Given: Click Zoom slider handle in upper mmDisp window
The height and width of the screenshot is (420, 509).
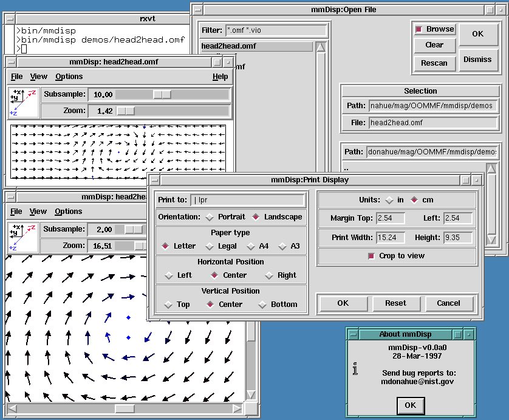Looking at the screenshot, I should tap(126, 111).
